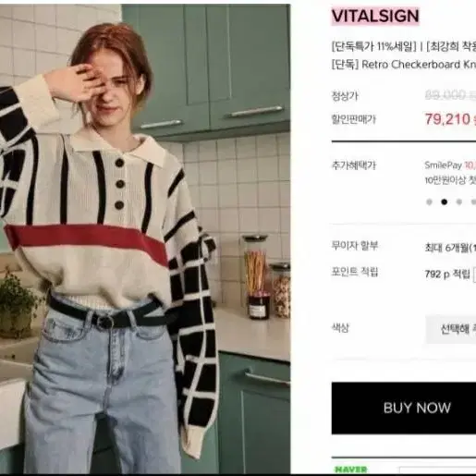
Task: Click the first carousel dot under SmilePay
Action: pyautogui.click(x=429, y=202)
